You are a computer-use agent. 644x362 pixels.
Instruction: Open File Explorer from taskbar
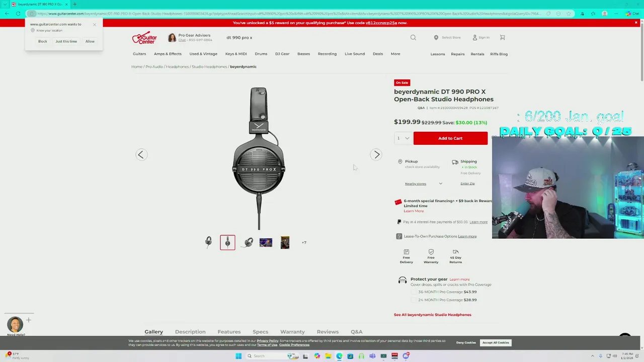[328, 356]
